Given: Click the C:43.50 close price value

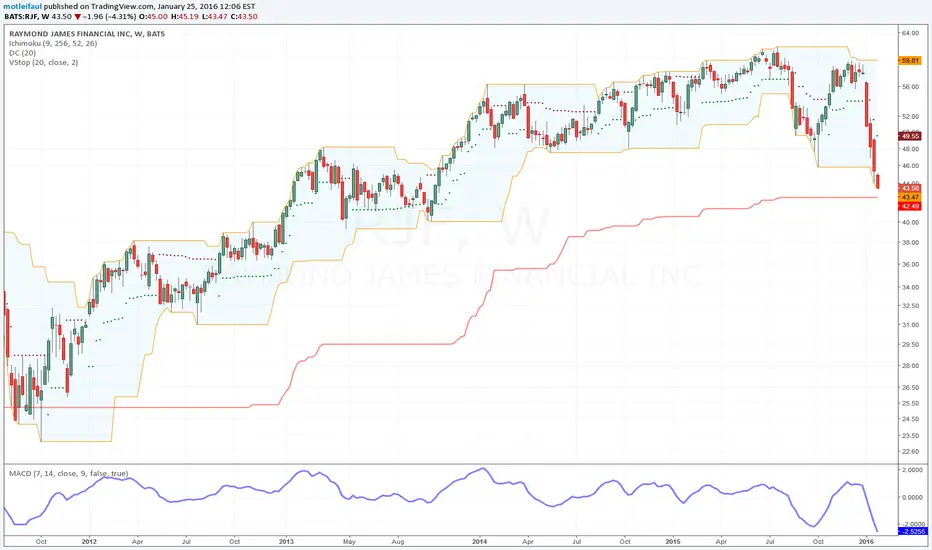Looking at the screenshot, I should point(244,16).
